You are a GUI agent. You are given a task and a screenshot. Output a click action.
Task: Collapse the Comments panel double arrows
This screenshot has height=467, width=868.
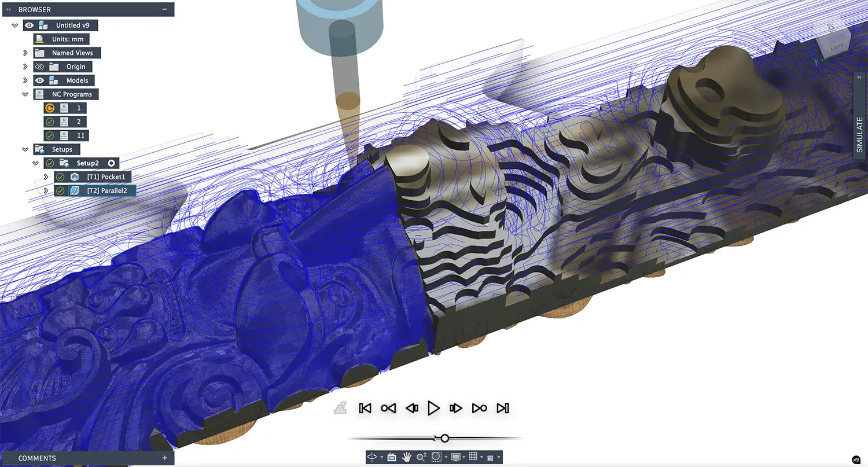click(x=8, y=458)
